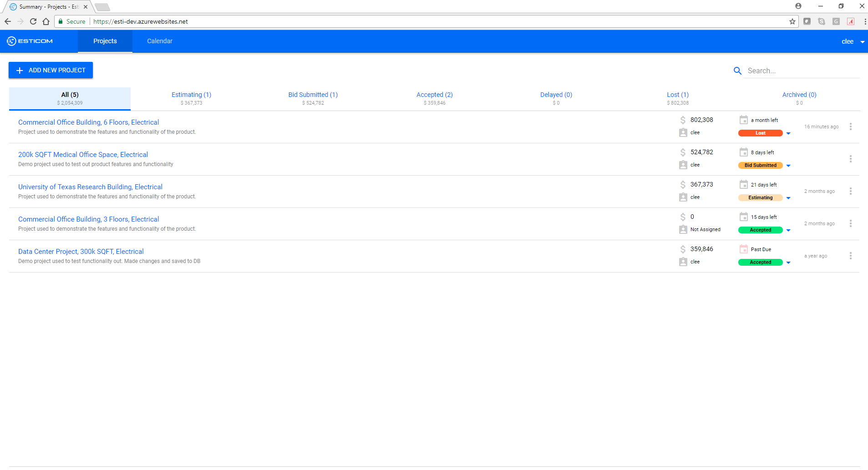Close the Summary - Projects browser tab
The height and width of the screenshot is (470, 868).
coord(86,7)
